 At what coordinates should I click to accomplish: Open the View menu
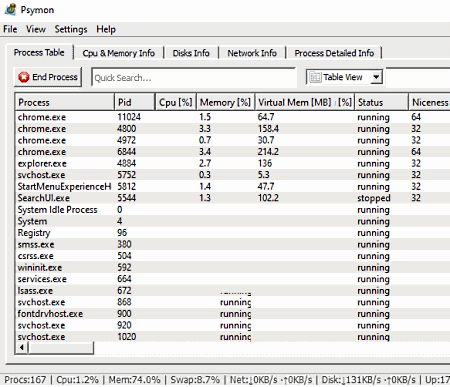pyautogui.click(x=36, y=29)
